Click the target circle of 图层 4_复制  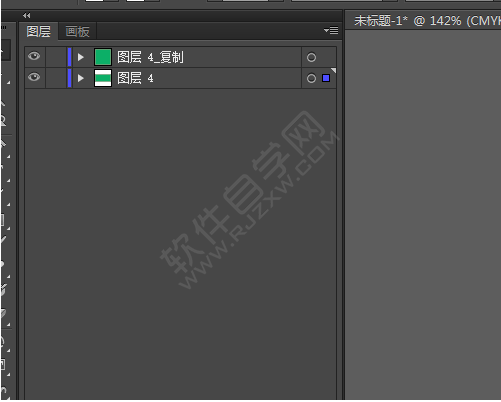tap(311, 57)
